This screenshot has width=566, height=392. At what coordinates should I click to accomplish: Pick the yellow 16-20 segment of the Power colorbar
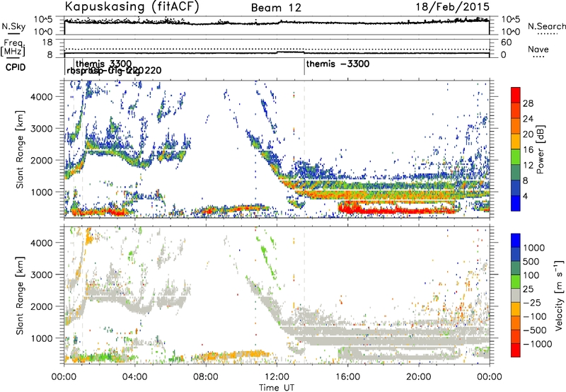[516, 142]
